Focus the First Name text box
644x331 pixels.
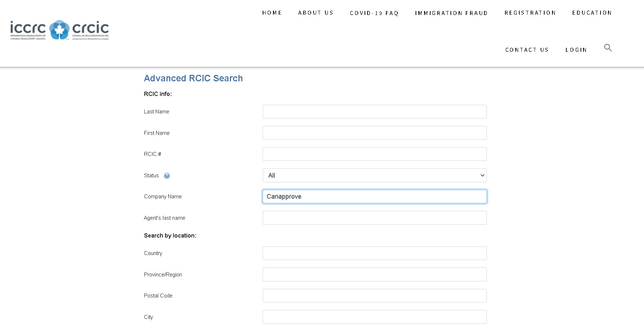point(374,133)
